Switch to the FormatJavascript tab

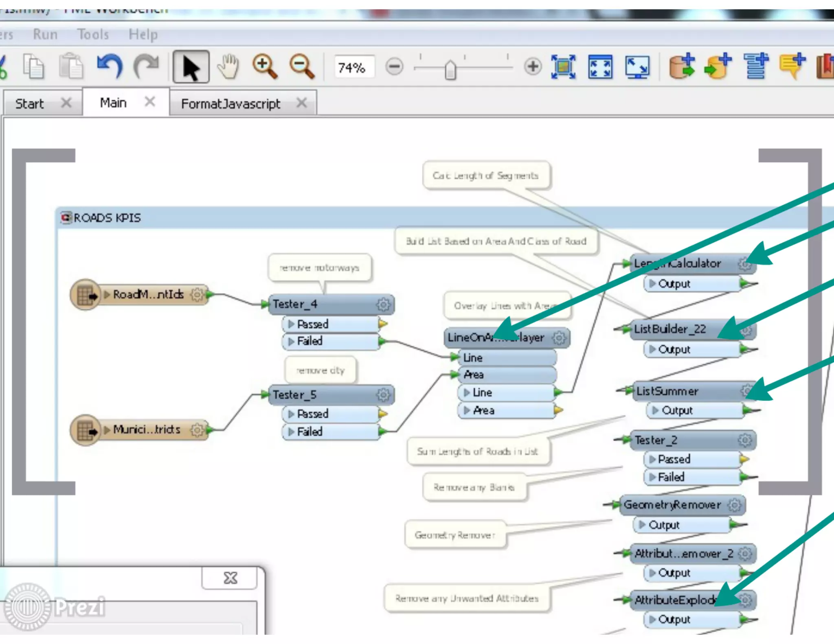[230, 104]
